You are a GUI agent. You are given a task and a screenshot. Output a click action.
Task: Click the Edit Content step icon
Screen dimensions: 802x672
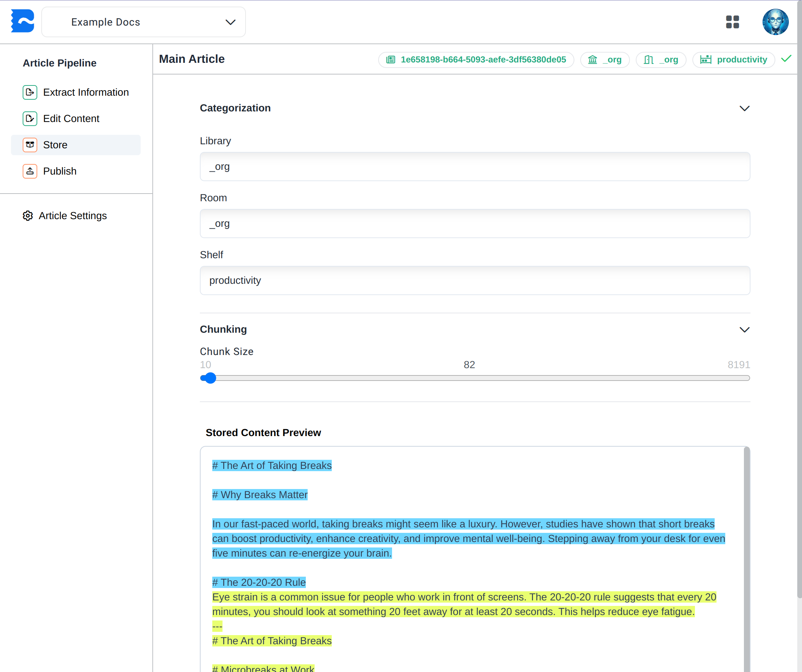(30, 119)
